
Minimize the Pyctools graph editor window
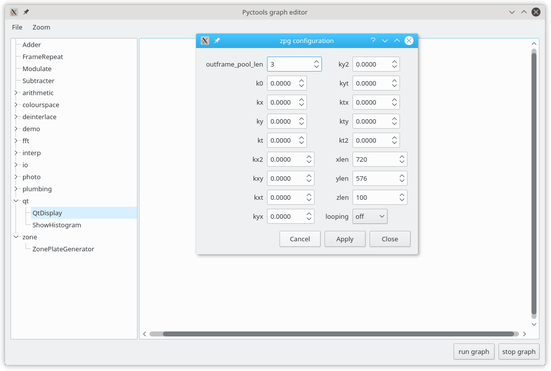[512, 12]
